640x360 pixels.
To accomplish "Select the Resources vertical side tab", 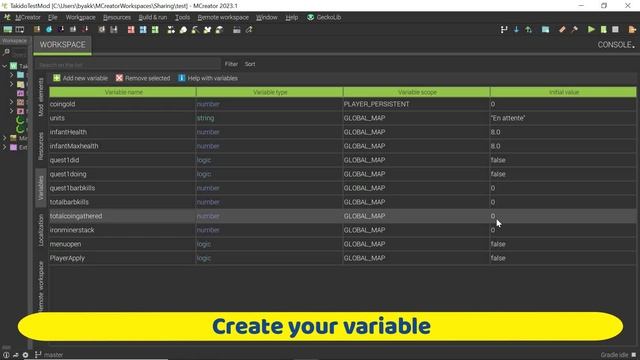I will [x=41, y=146].
